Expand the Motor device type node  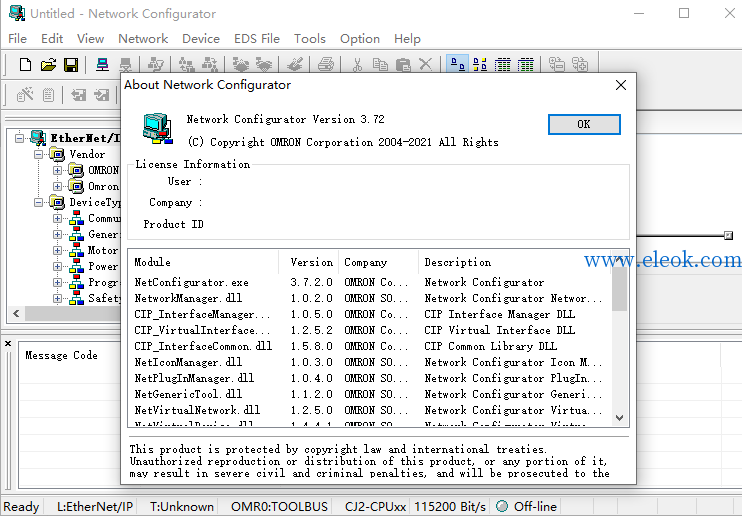tap(57, 250)
